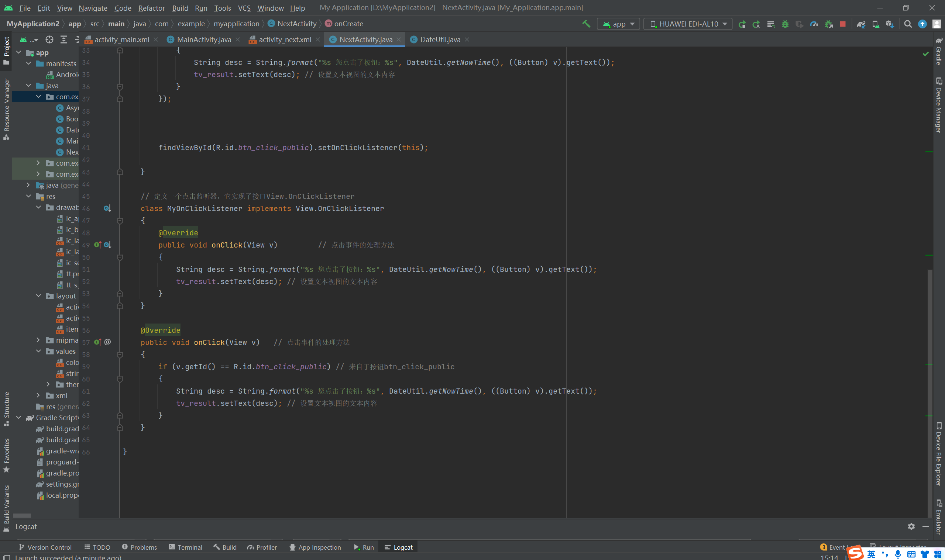This screenshot has width=945, height=560.
Task: Open Logcat panel settings gear
Action: [x=911, y=526]
